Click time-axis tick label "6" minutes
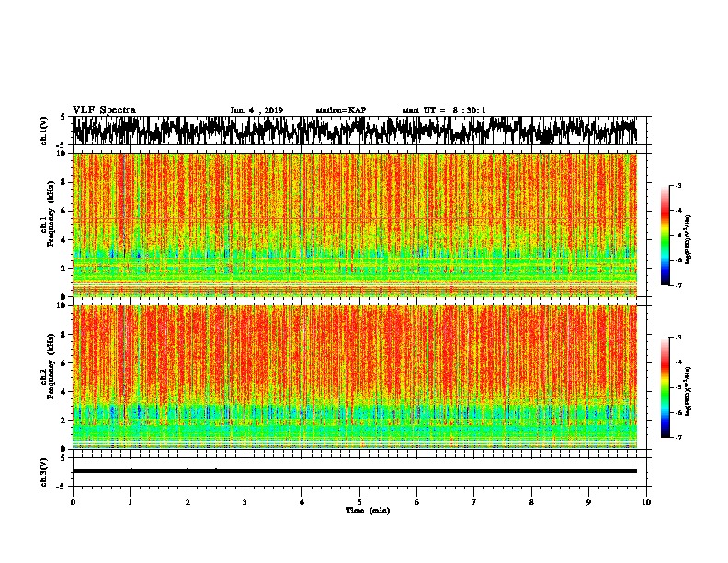Viewport: 728px width, 563px height. [x=417, y=502]
